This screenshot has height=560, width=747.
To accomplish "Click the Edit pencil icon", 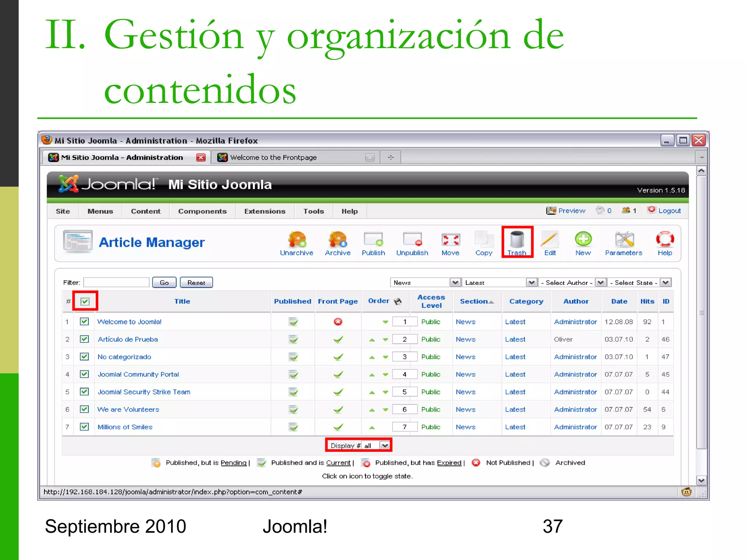I will point(550,243).
